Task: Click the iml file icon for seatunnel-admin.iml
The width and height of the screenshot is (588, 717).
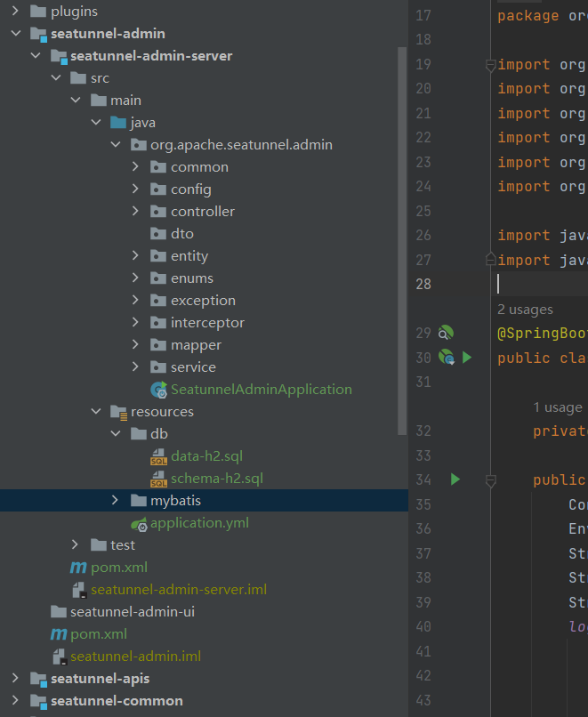Action: click(x=60, y=657)
